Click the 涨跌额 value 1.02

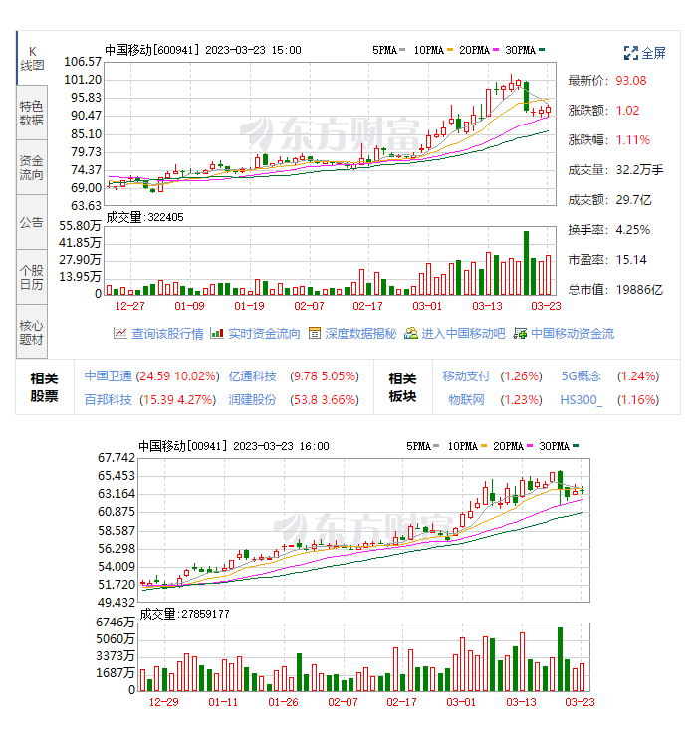tap(627, 111)
